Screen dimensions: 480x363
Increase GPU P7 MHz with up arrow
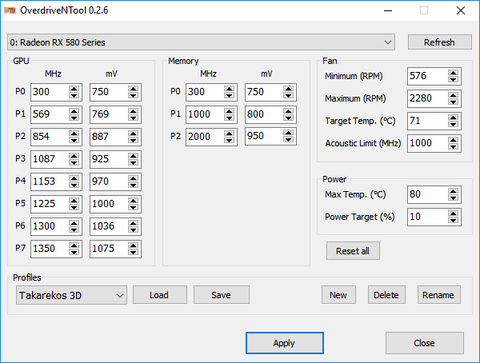click(x=74, y=245)
